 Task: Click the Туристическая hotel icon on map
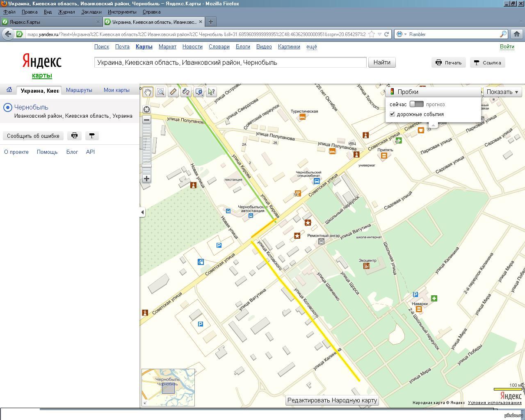(302, 117)
